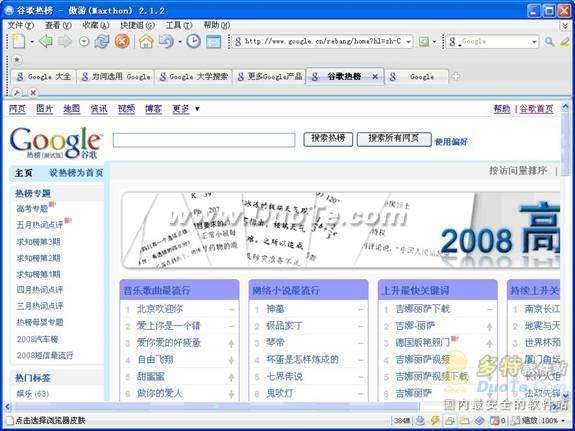
Task: Switch to the 更多Google产品 tab
Action: [x=269, y=77]
